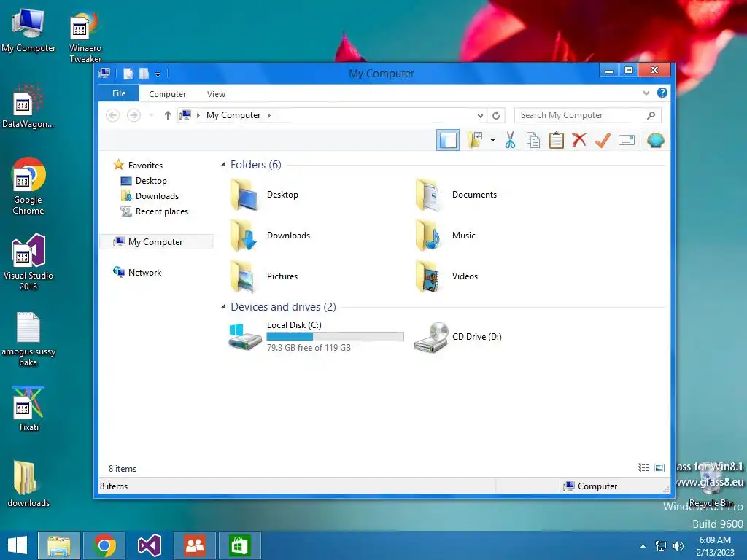This screenshot has width=747, height=560.
Task: Click the Copy toolbar icon
Action: coord(533,140)
